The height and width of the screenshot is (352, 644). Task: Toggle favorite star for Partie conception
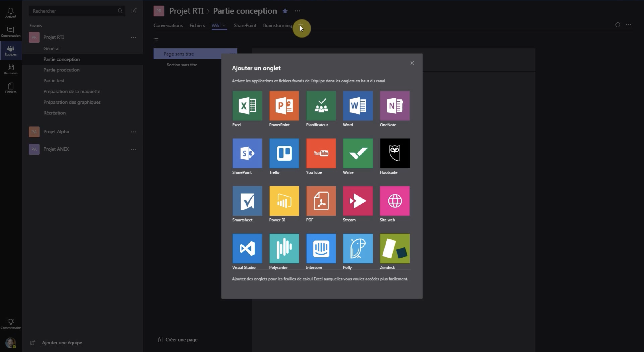(x=285, y=11)
